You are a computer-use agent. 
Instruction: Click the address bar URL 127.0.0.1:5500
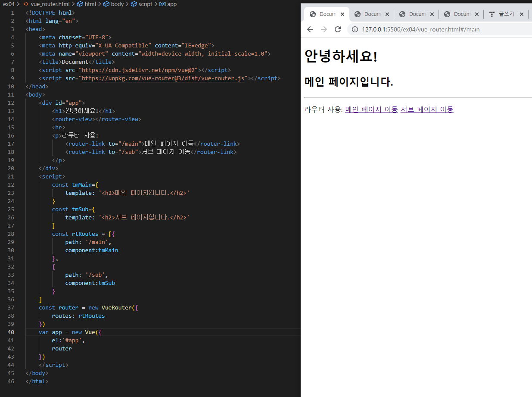coord(420,29)
